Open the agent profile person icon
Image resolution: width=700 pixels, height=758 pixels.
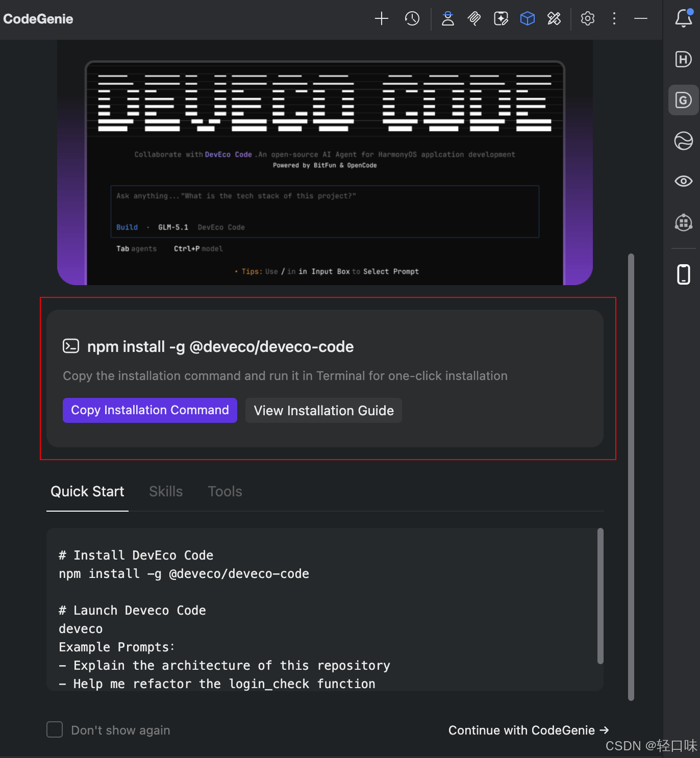click(447, 19)
